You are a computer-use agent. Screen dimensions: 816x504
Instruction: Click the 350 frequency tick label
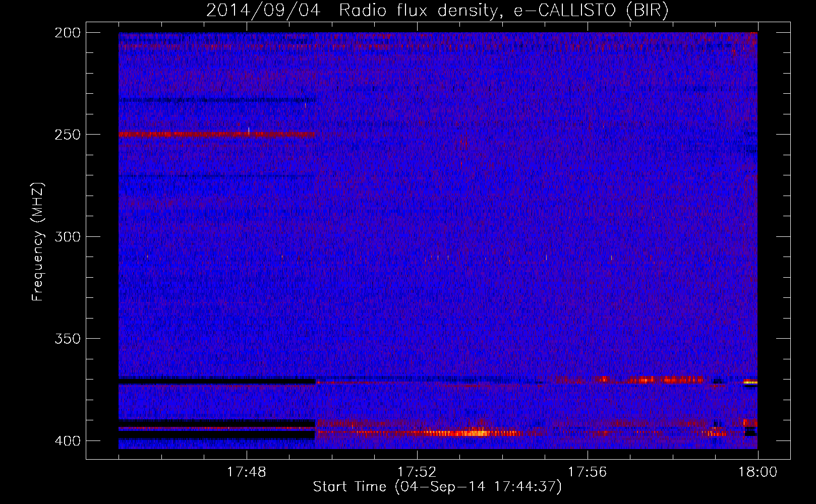(x=68, y=338)
